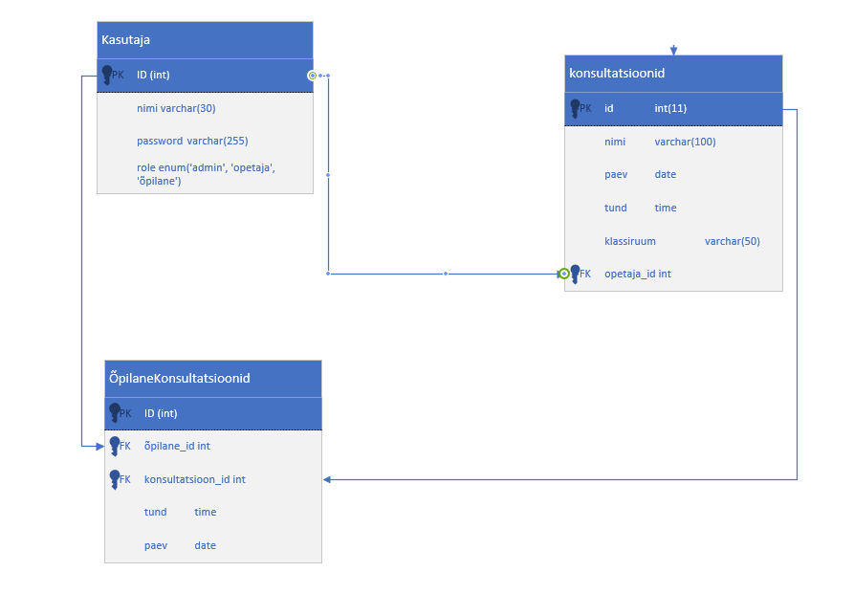
Task: Click the 'password varchar(255)' row
Action: coord(205,141)
